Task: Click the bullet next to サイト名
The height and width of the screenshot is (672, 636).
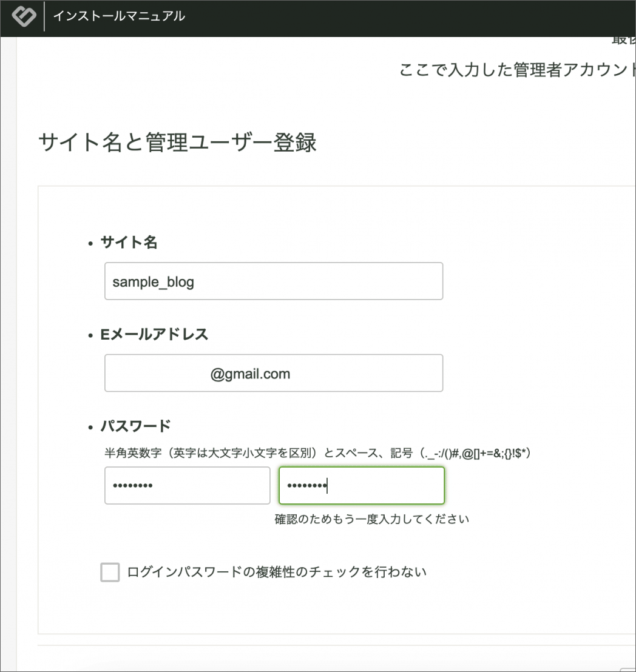Action: (x=90, y=243)
